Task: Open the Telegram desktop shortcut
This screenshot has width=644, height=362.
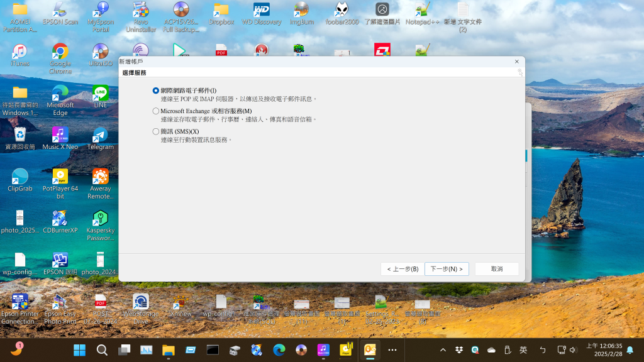Action: pos(100,138)
